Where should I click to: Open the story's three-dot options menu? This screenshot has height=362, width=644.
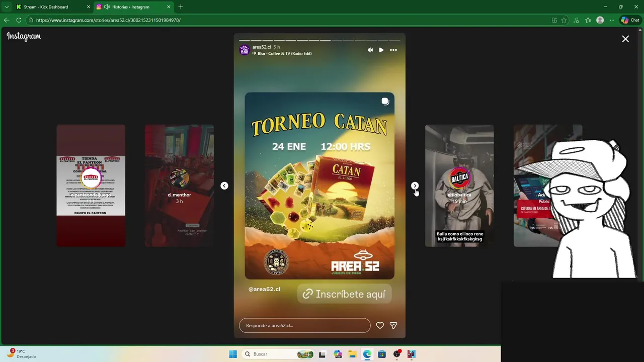pos(393,50)
